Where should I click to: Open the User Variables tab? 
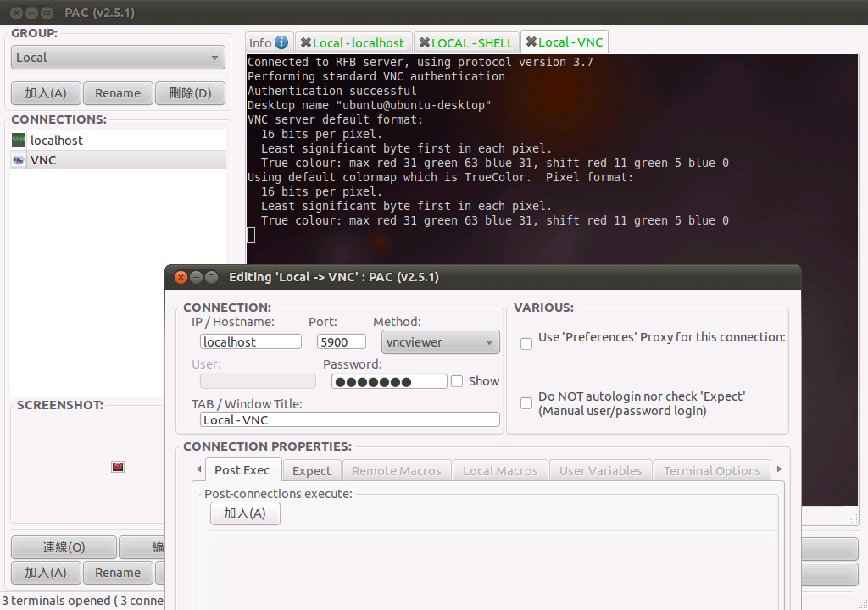point(601,471)
